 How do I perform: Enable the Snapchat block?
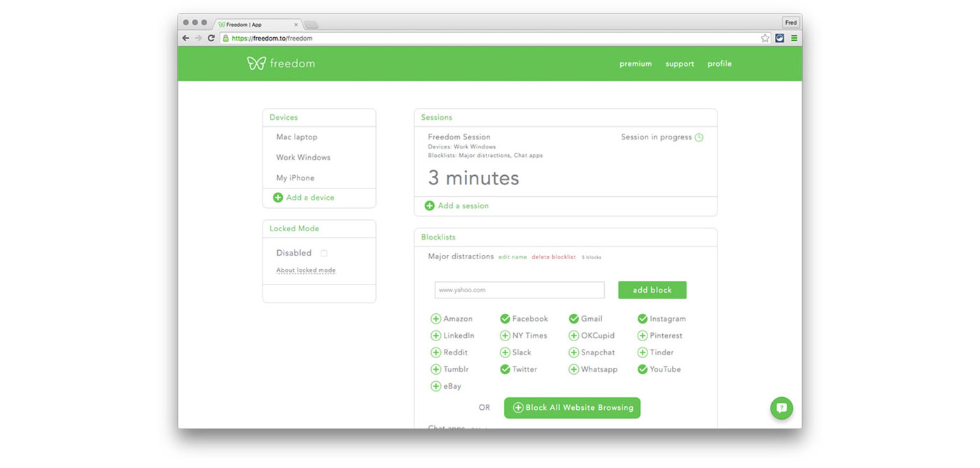pos(573,352)
